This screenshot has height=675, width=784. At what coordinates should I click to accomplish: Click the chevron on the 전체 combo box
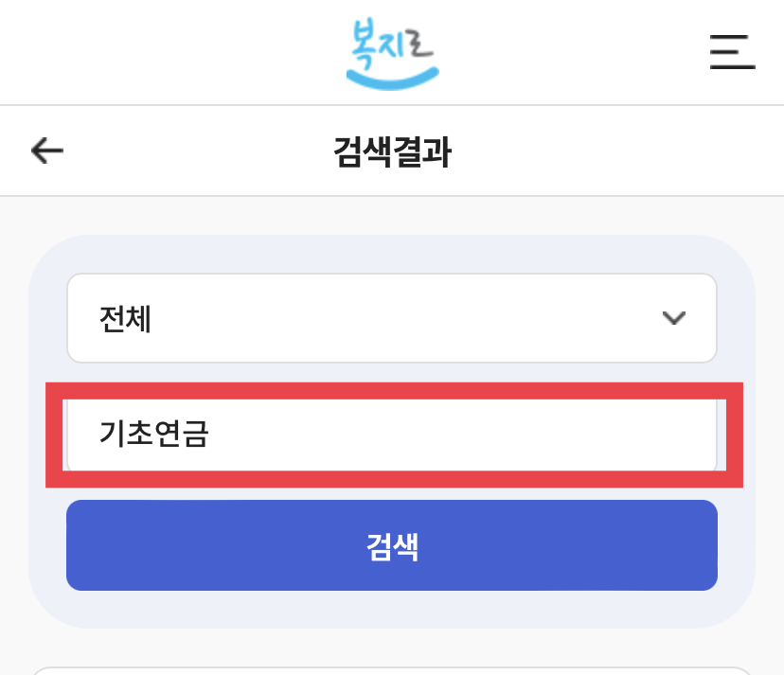674,318
